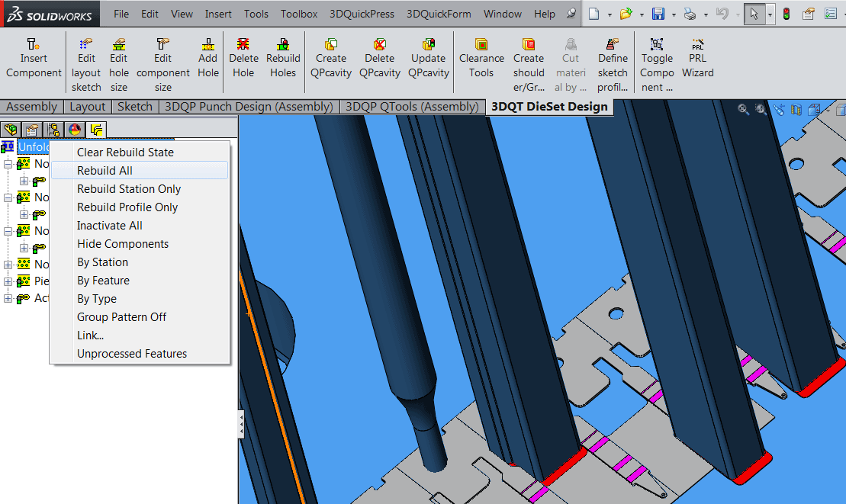The height and width of the screenshot is (504, 846).
Task: Select the Unfold root tree item
Action: click(34, 146)
